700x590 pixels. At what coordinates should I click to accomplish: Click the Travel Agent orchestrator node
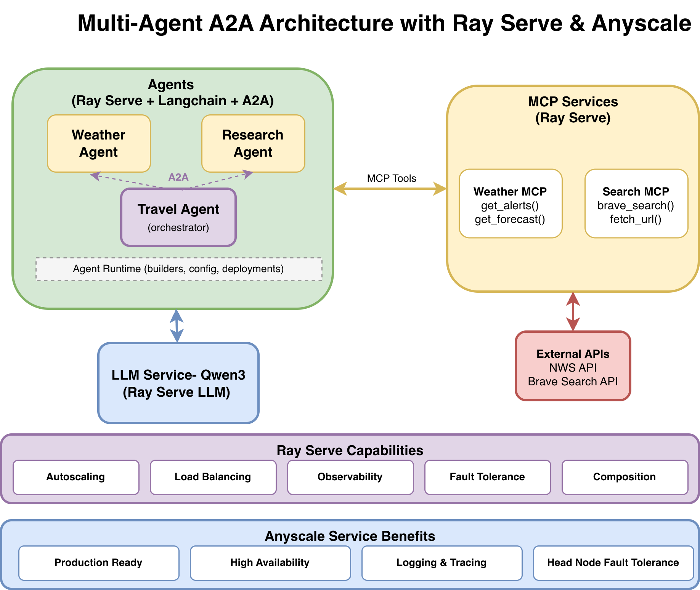point(178,217)
